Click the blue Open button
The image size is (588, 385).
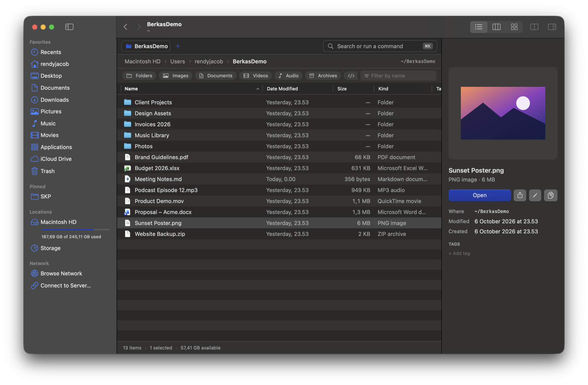point(480,195)
